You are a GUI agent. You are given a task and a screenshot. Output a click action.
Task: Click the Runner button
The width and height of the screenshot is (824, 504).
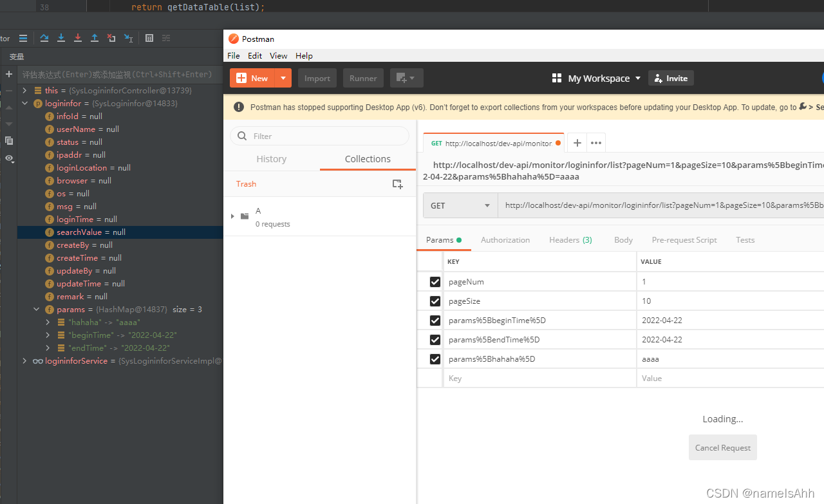tap(363, 79)
